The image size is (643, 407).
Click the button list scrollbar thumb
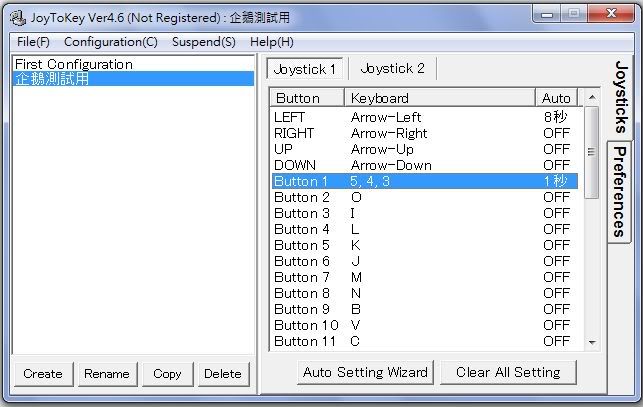coord(591,152)
